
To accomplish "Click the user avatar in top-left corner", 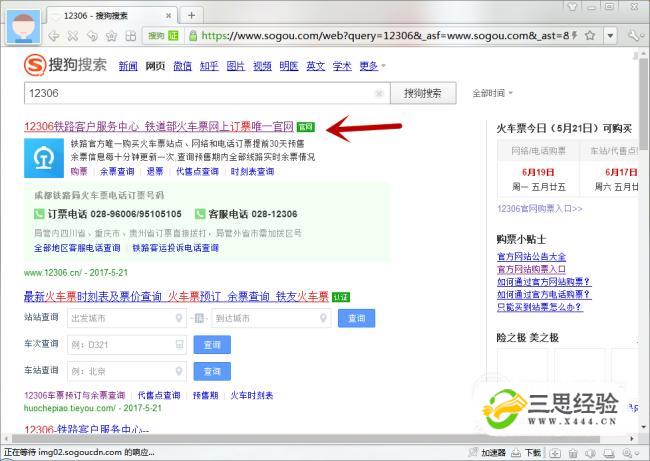I will pyautogui.click(x=23, y=24).
